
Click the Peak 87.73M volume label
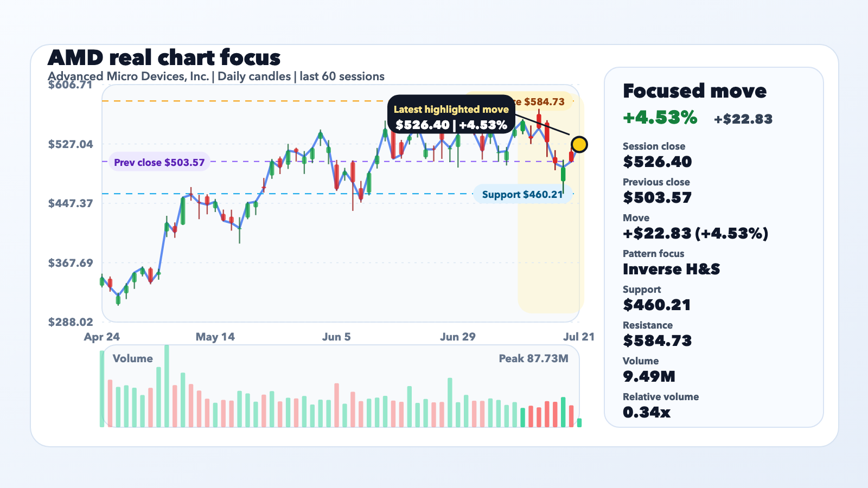point(533,358)
